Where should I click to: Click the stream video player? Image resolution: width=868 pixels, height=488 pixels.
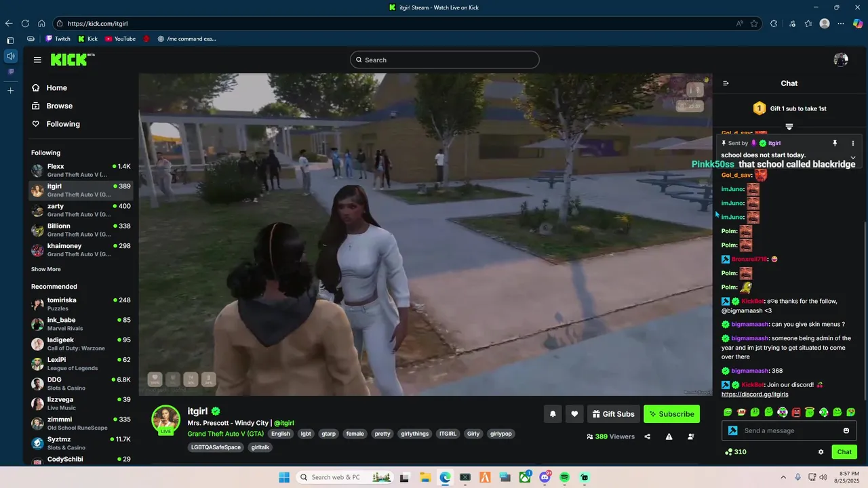[x=426, y=235]
